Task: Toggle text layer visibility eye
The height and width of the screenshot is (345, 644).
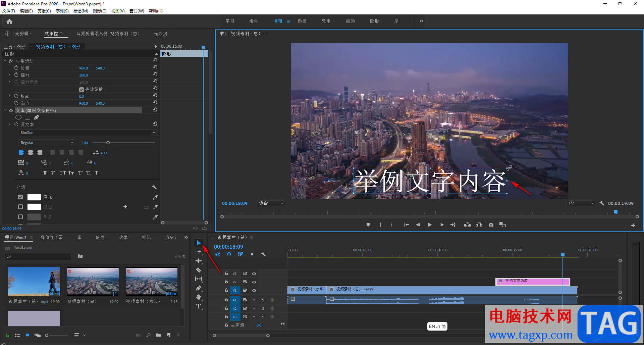Action: click(x=11, y=110)
